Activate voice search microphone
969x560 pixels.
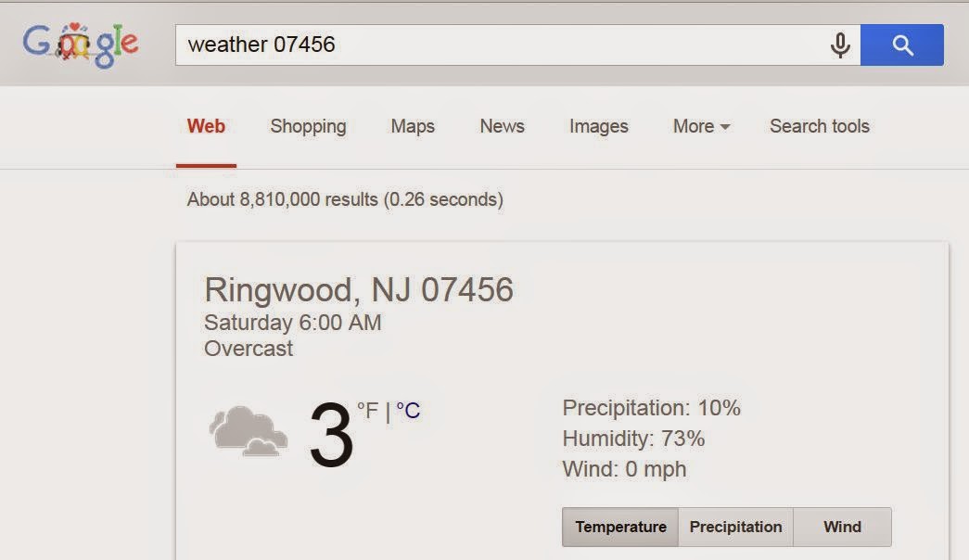pyautogui.click(x=840, y=45)
